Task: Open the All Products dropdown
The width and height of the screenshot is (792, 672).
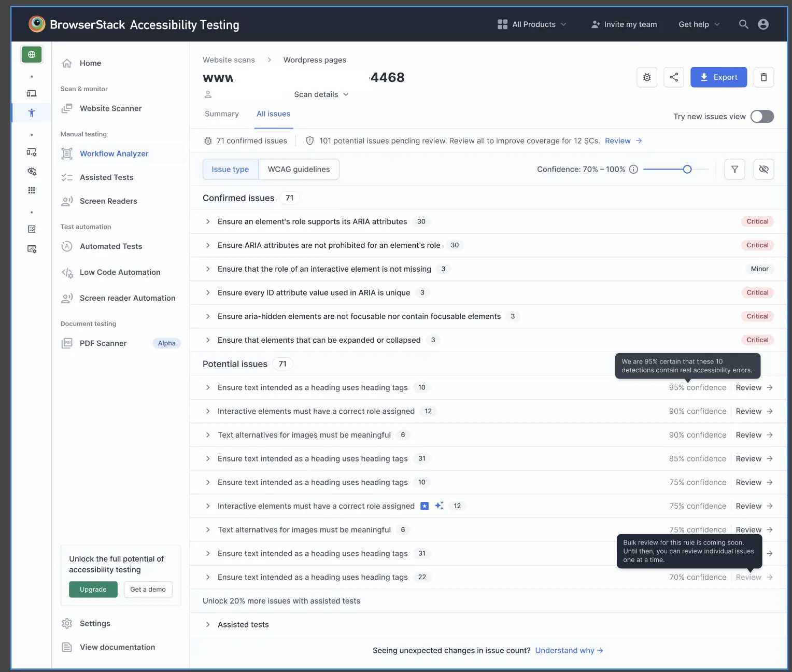Action: [532, 24]
